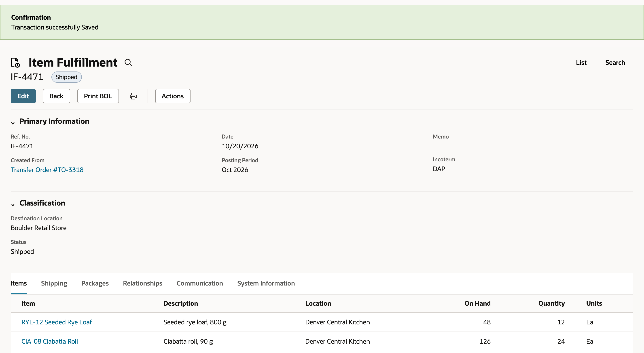
Task: Click the Edit button
Action: click(23, 96)
